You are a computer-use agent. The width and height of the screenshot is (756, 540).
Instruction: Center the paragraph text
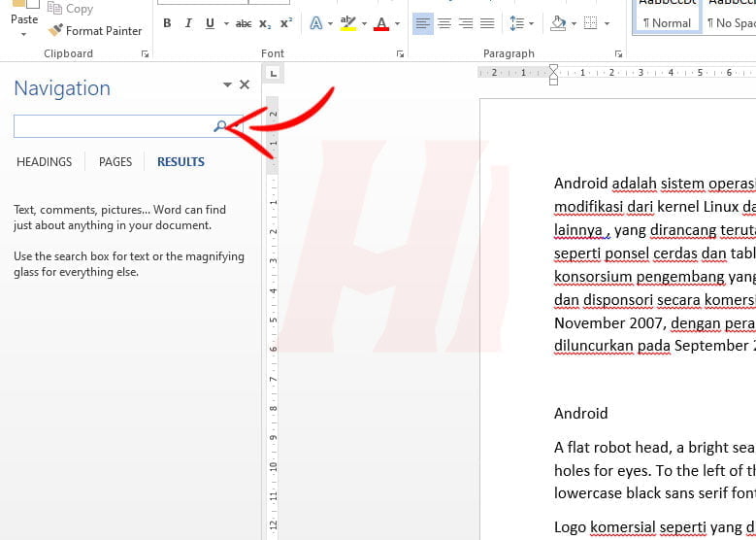pos(444,23)
